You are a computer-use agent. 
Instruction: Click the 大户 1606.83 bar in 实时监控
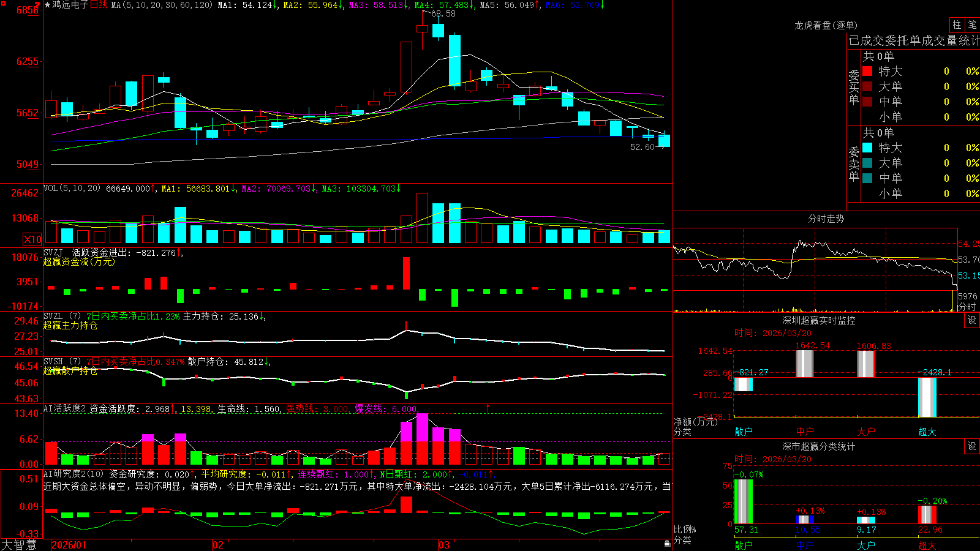coord(865,364)
